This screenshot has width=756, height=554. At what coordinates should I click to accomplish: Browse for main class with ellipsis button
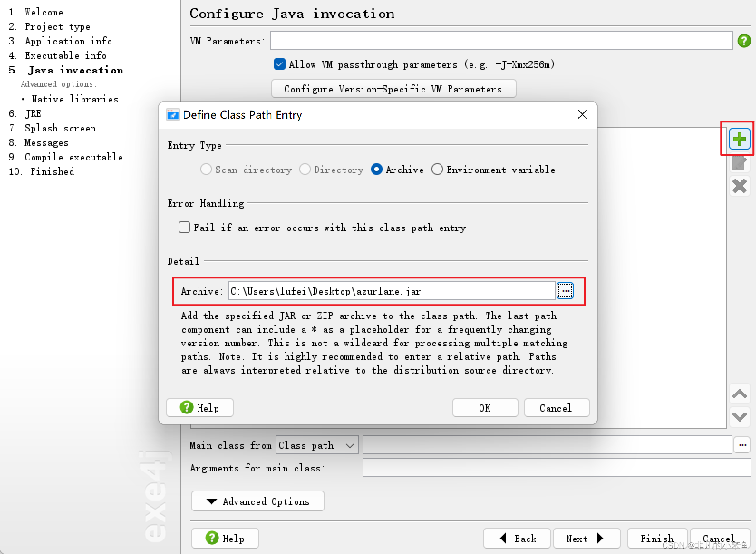(x=742, y=445)
